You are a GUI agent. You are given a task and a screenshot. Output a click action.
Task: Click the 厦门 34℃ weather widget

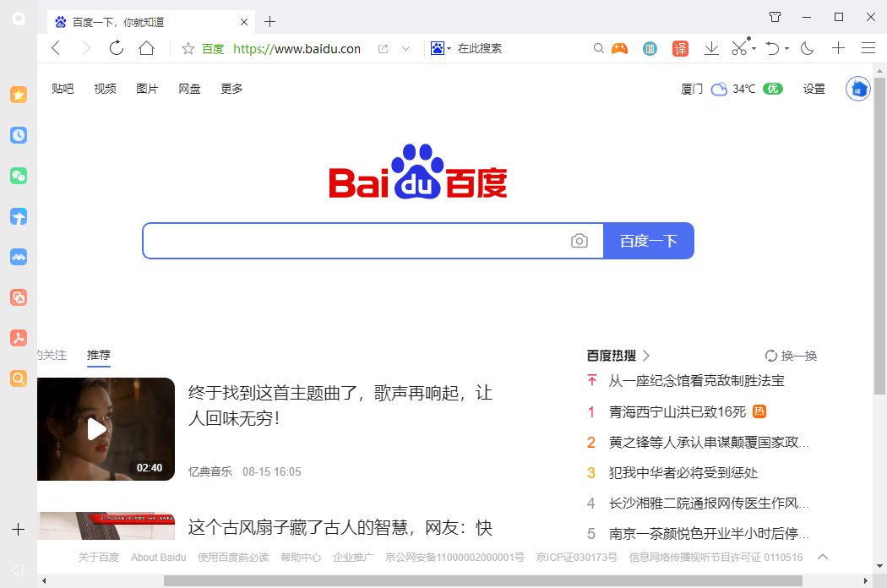(732, 89)
